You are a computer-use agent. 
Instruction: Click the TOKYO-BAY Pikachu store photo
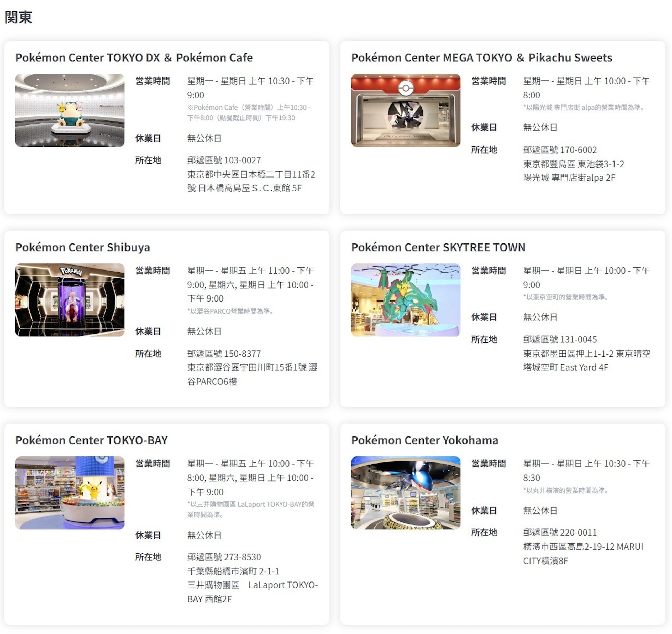[x=70, y=493]
